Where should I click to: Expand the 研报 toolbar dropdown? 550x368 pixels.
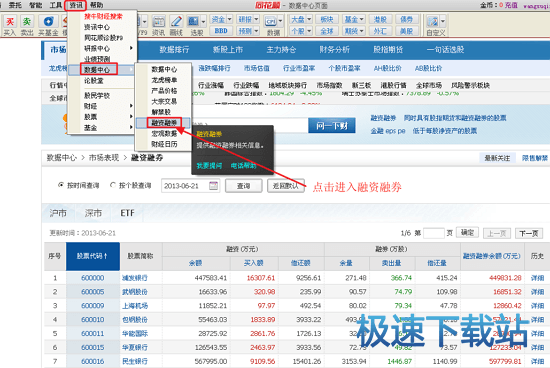pyautogui.click(x=256, y=19)
